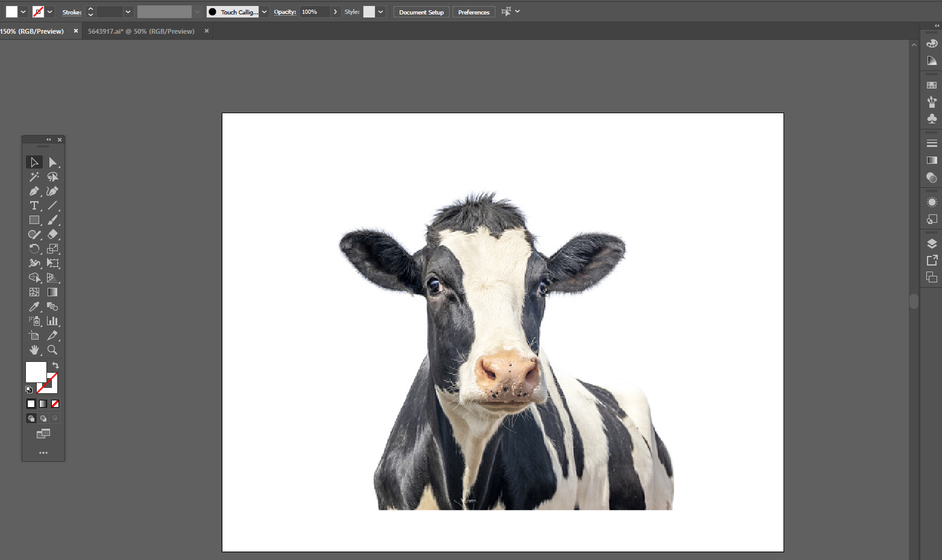Open the Swatches panel

[932, 86]
